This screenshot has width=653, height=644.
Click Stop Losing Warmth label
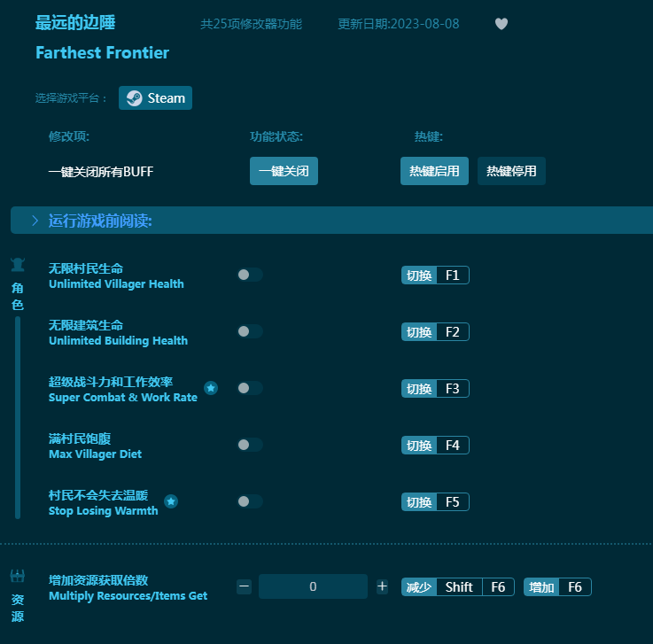coord(104,511)
